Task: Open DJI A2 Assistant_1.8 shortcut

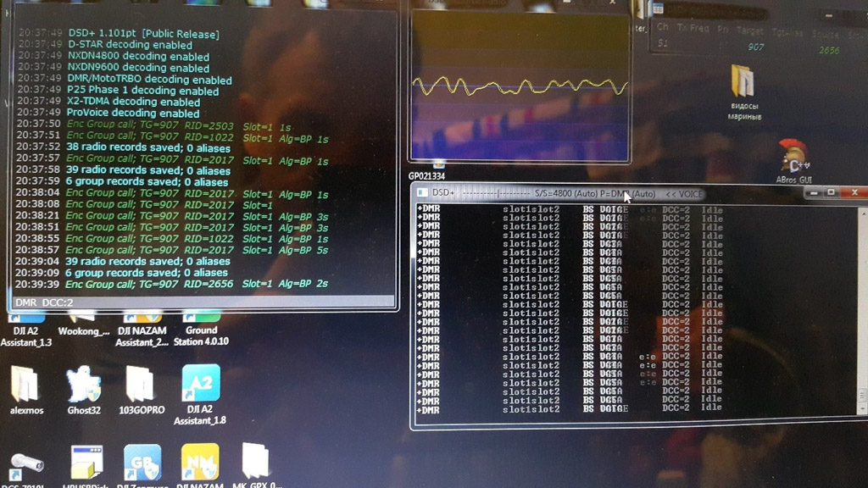Action: [200, 395]
